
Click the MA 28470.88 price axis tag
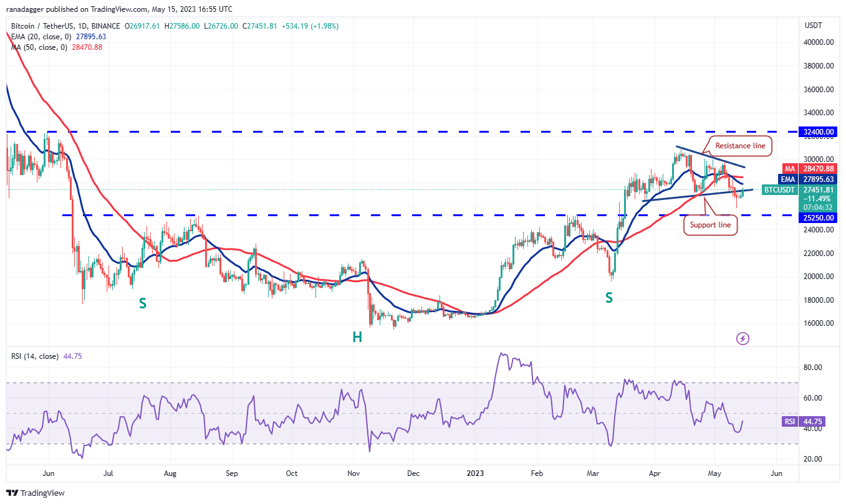[x=809, y=168]
